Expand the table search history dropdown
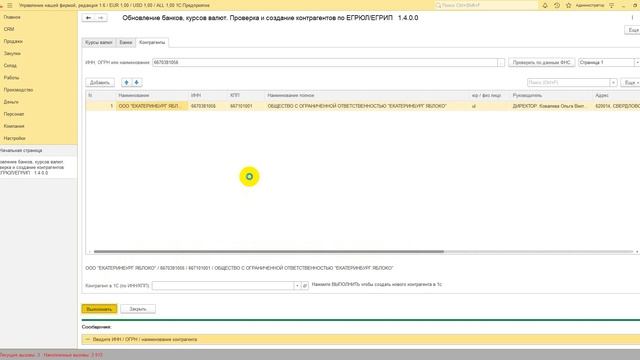 point(613,82)
